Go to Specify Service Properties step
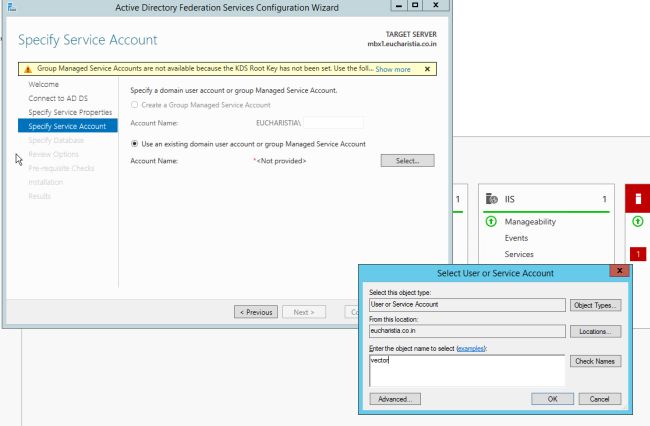The height and width of the screenshot is (426, 650). point(70,112)
